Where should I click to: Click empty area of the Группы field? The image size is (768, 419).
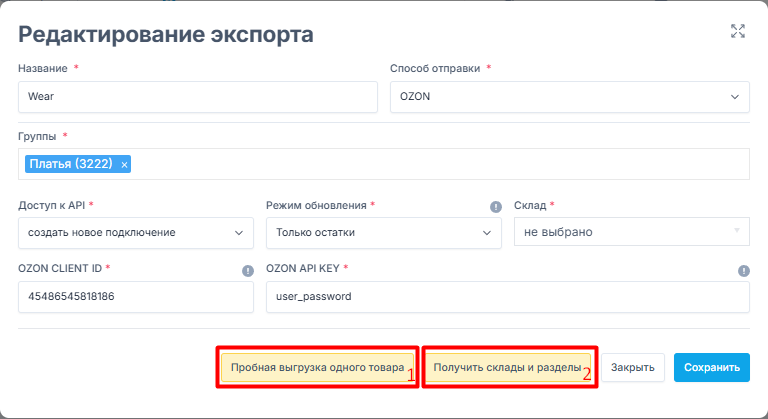(440, 164)
